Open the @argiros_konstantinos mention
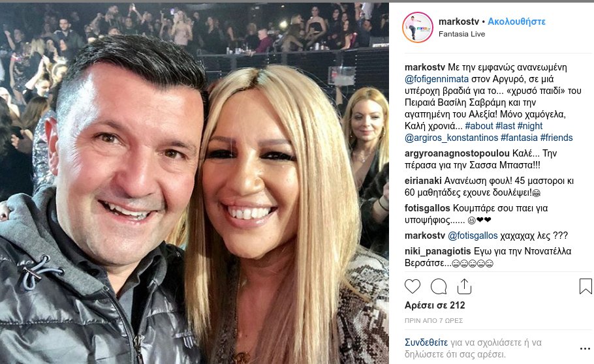 451,138
